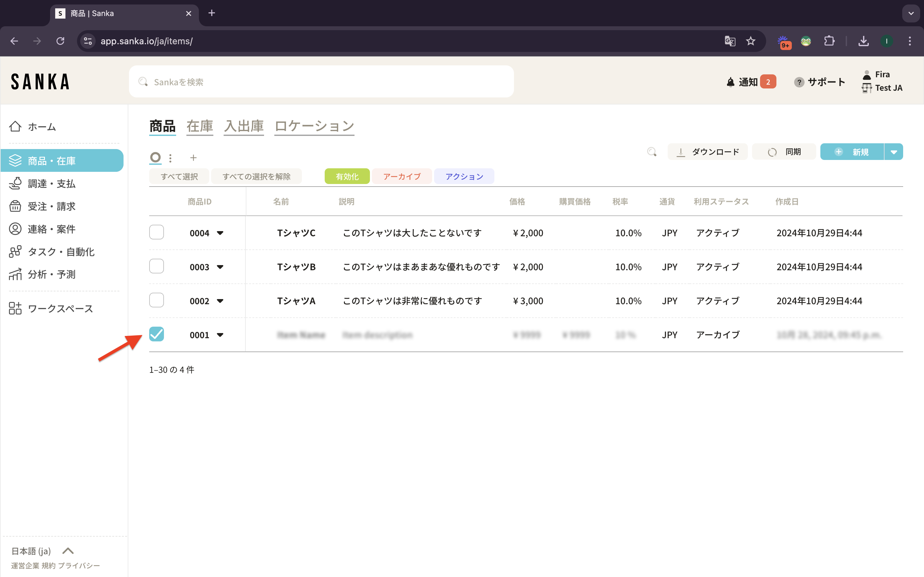Image resolution: width=924 pixels, height=577 pixels.
Task: Open the 調達・支払 sidebar icon
Action: 15,184
